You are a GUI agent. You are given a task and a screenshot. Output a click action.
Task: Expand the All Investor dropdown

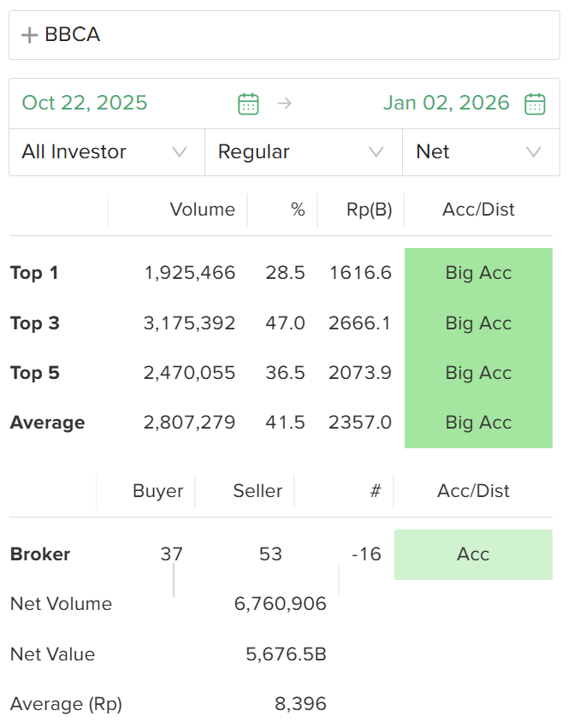[x=106, y=152]
